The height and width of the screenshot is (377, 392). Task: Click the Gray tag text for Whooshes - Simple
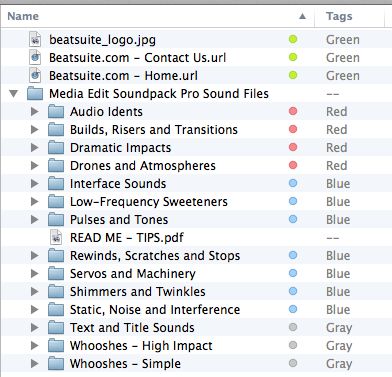pyautogui.click(x=339, y=364)
